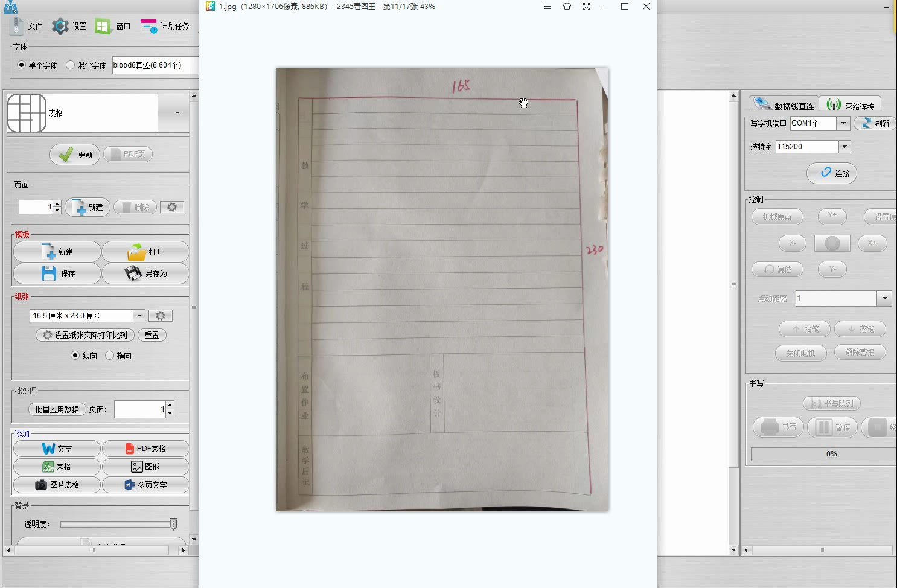Click the 刷新 port button

pos(875,123)
